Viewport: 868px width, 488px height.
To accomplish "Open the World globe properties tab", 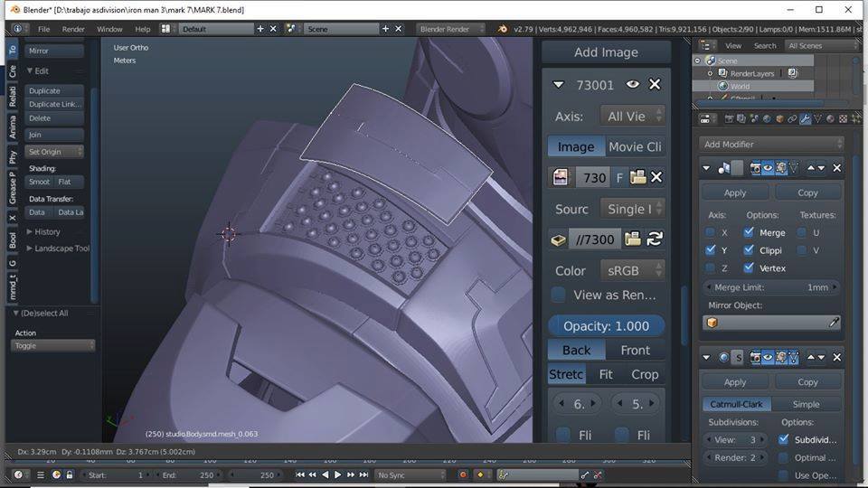I will 767,119.
